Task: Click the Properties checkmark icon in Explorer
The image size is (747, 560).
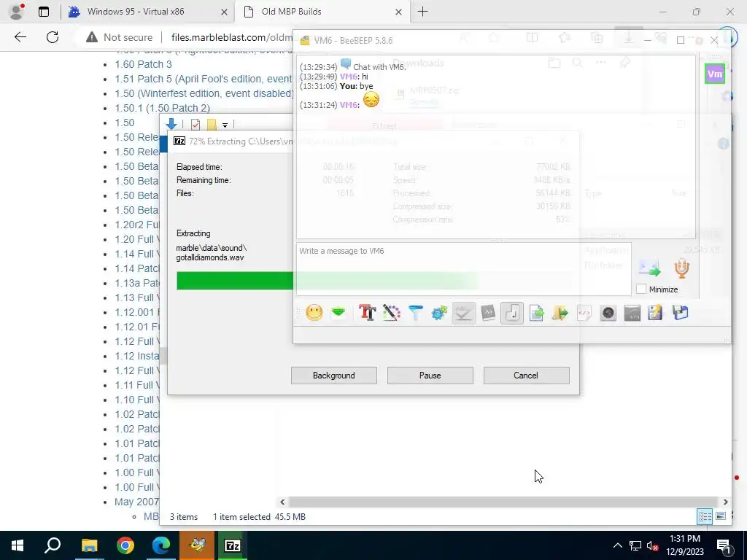Action: (x=196, y=124)
